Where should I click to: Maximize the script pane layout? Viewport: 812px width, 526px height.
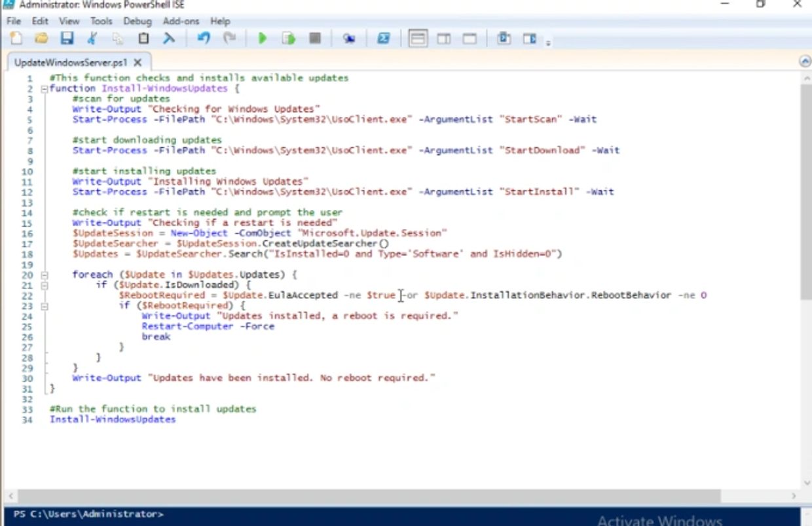[x=470, y=39]
